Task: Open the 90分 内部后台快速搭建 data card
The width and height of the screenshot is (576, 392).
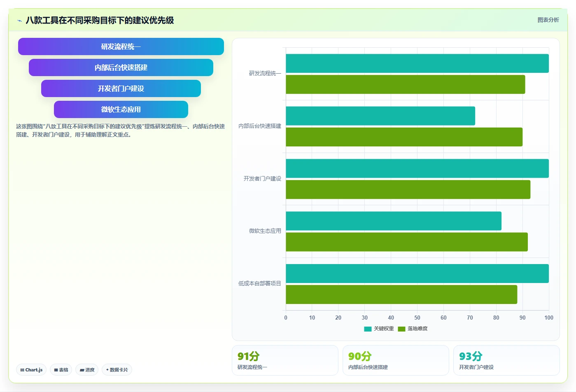Action: pos(396,360)
